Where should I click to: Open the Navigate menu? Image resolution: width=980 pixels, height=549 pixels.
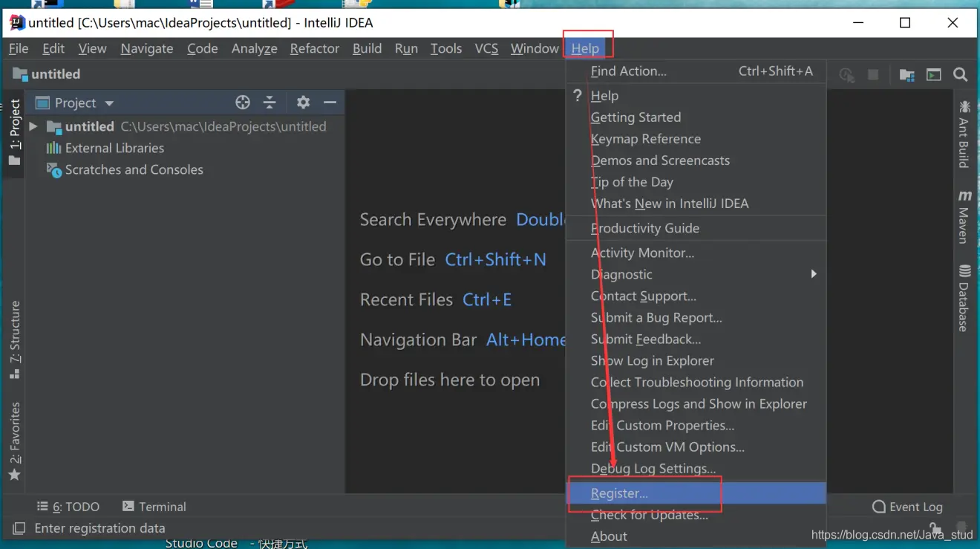[x=147, y=48]
